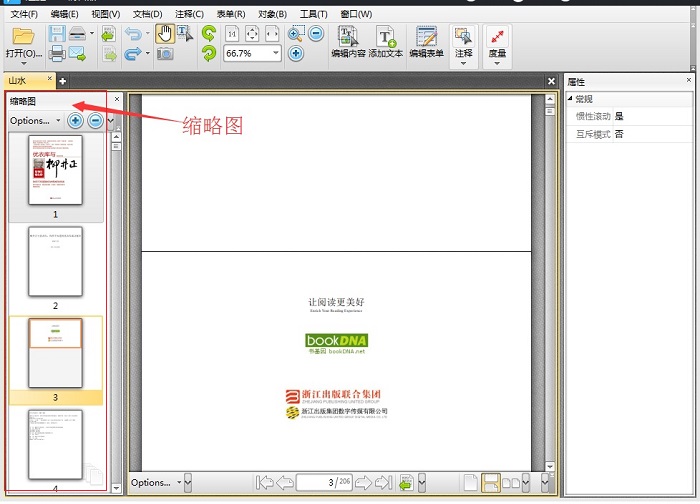Click the redo arrow icon
This screenshot has height=504, width=700.
pyautogui.click(x=133, y=54)
